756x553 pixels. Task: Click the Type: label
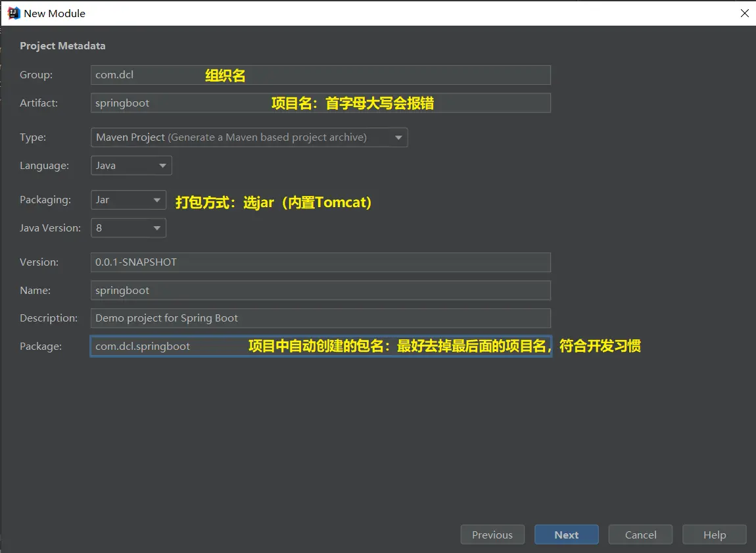click(33, 137)
